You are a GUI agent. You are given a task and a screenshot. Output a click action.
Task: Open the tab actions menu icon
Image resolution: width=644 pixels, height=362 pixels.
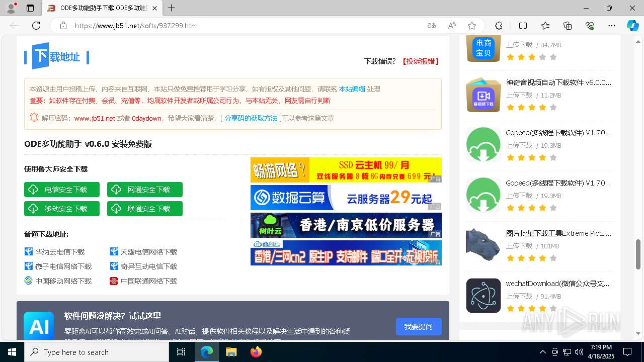pyautogui.click(x=30, y=8)
